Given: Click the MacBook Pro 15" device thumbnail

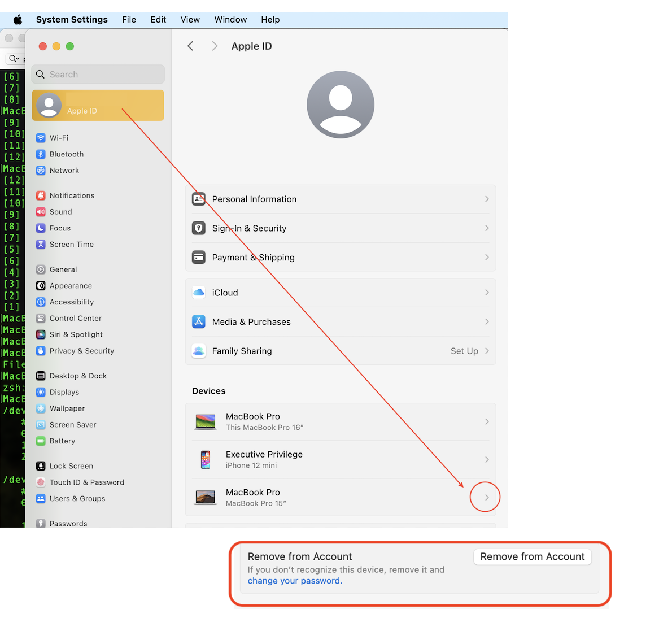Looking at the screenshot, I should click(206, 497).
